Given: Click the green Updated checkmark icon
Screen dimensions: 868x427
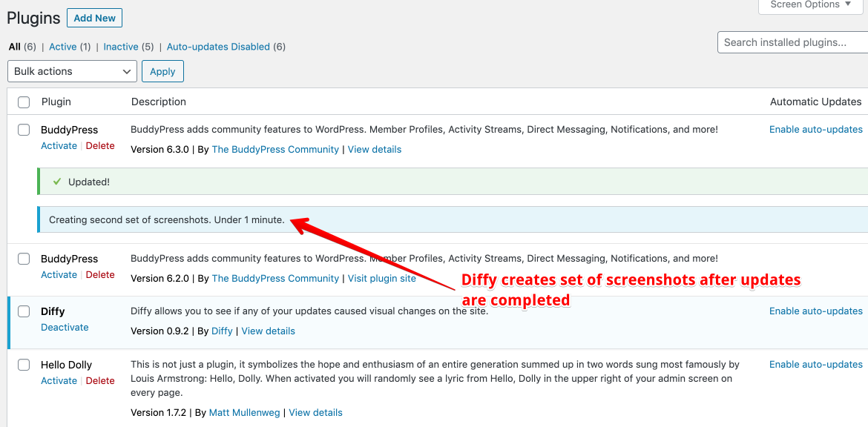Looking at the screenshot, I should click(56, 182).
